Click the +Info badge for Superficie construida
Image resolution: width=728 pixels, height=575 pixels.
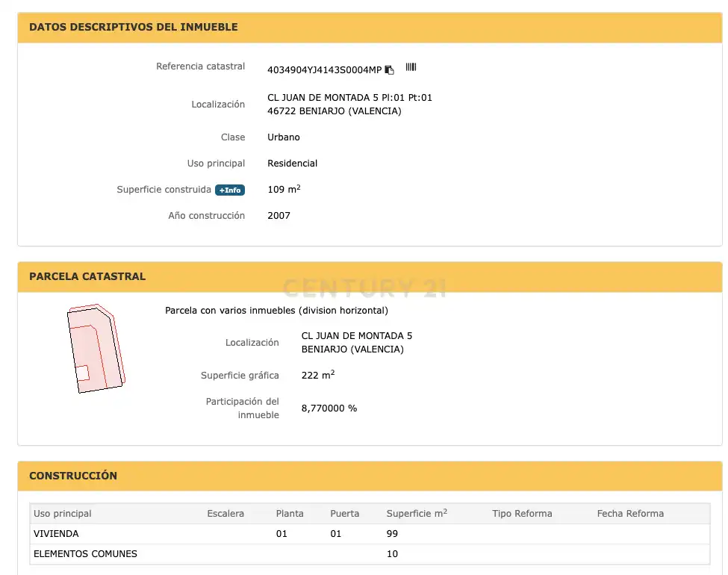pos(230,190)
